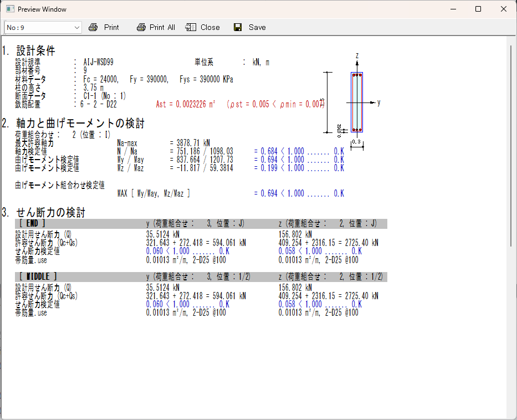Click the [ END ] section header
This screenshot has width=517, height=420.
[32, 223]
